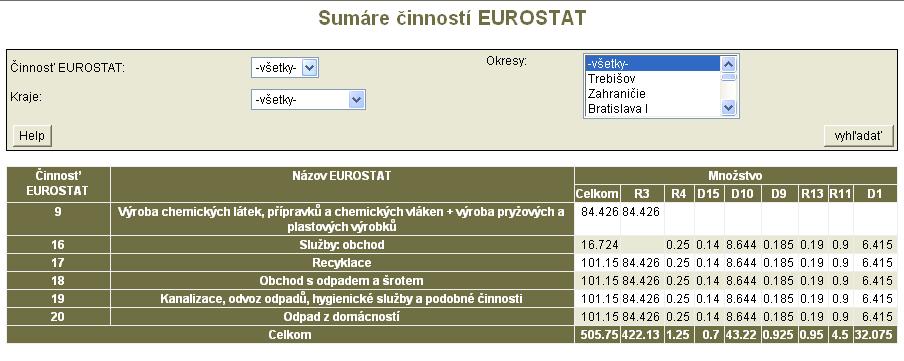
Task: Click Celkom value 16.724 for Služby
Action: coord(597,245)
